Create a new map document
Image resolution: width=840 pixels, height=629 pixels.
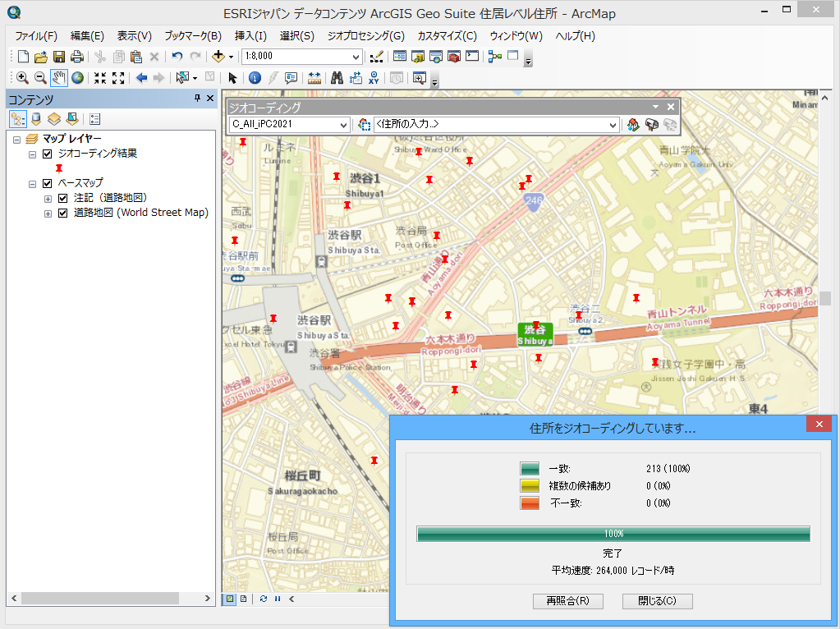click(23, 57)
